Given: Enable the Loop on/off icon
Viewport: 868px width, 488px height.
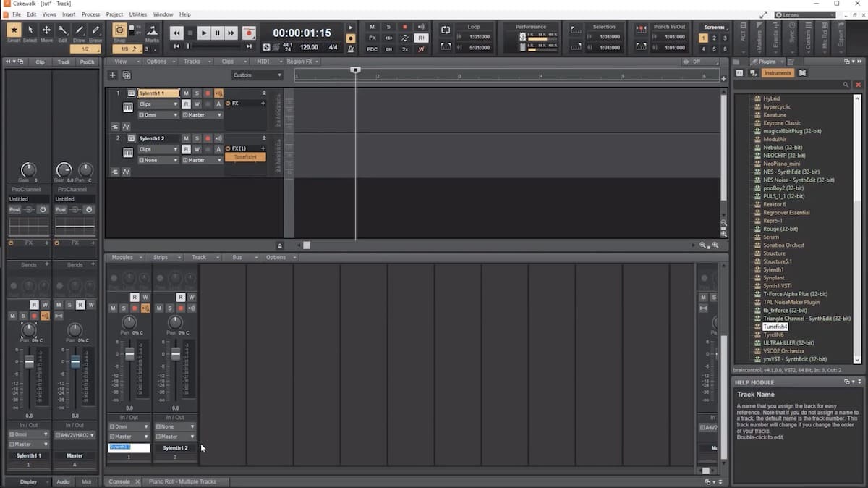Looking at the screenshot, I should (x=446, y=30).
